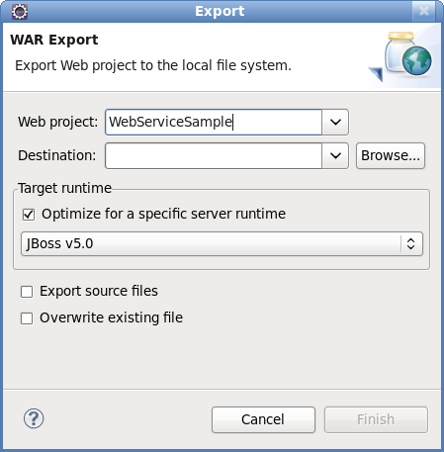Screen dimensions: 444x452
Task: Click the 'Export source files' label text
Action: [x=99, y=291]
